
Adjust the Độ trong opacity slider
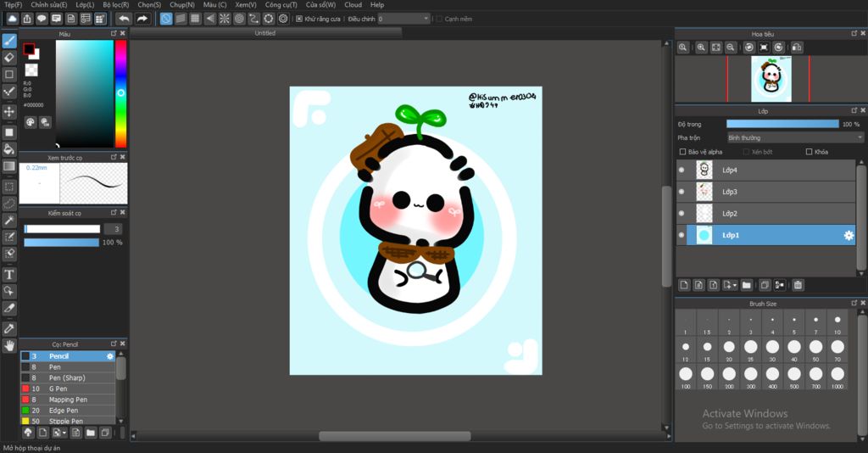[x=782, y=124]
